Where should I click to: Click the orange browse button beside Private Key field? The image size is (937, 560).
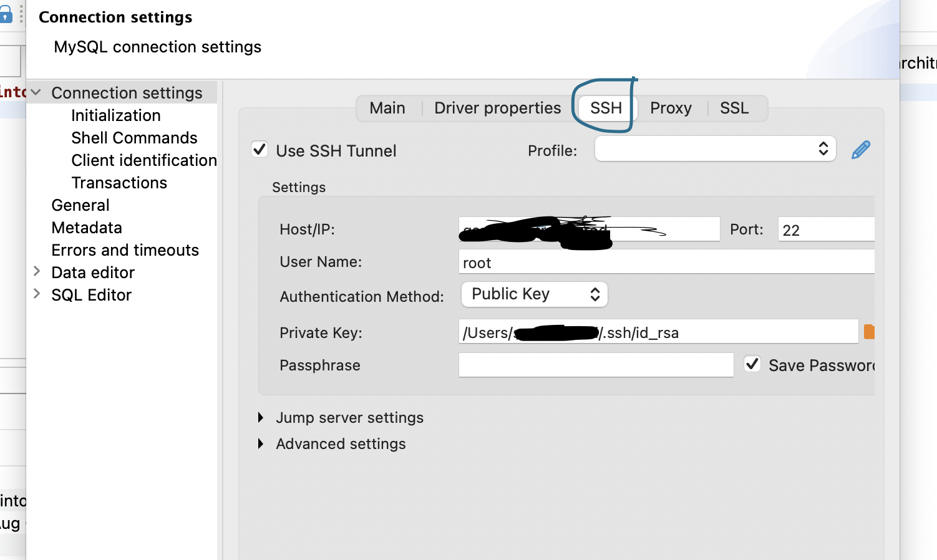[869, 331]
